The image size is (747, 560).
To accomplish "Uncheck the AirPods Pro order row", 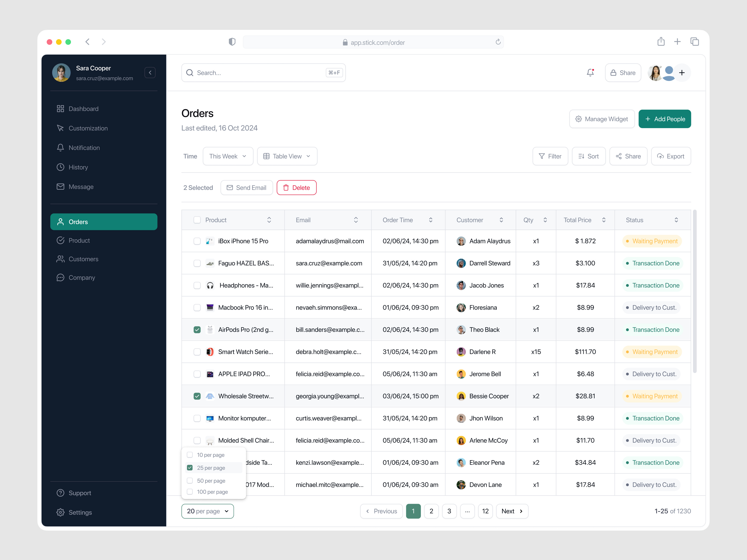I will [x=197, y=329].
